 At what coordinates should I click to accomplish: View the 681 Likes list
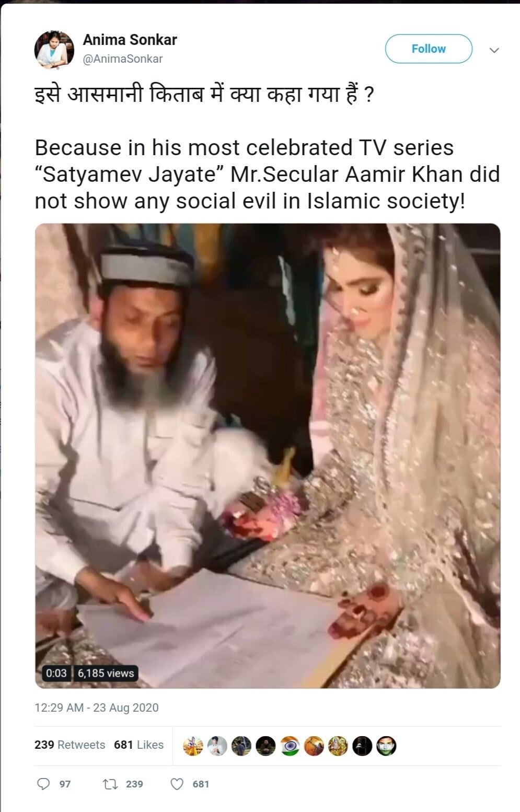[139, 745]
